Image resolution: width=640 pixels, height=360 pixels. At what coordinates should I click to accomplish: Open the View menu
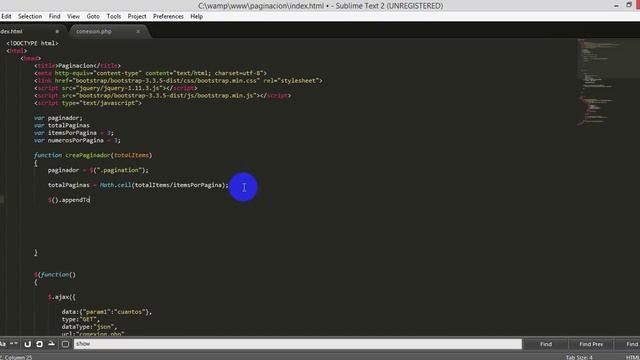click(x=73, y=16)
